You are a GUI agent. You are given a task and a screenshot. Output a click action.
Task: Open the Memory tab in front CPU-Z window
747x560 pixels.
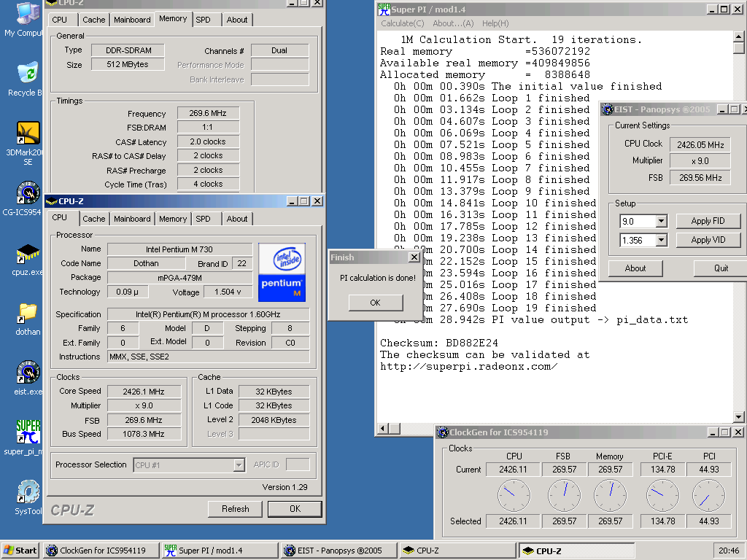pyautogui.click(x=172, y=219)
